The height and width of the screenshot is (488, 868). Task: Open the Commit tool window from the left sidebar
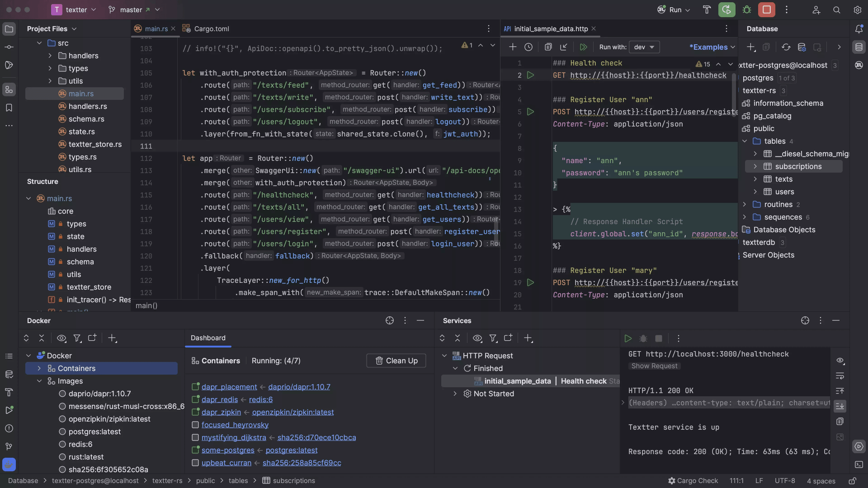pyautogui.click(x=9, y=47)
